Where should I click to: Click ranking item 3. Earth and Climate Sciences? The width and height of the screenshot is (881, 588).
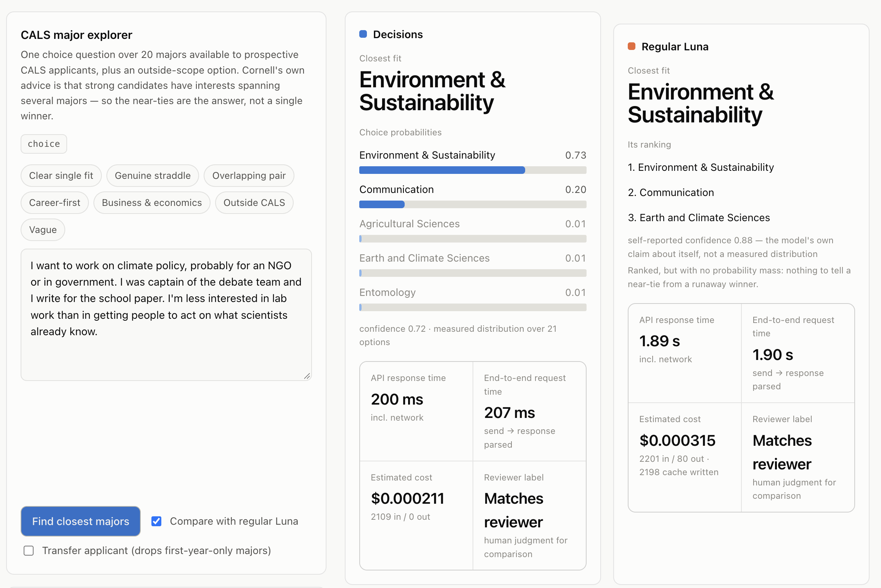coord(699,218)
